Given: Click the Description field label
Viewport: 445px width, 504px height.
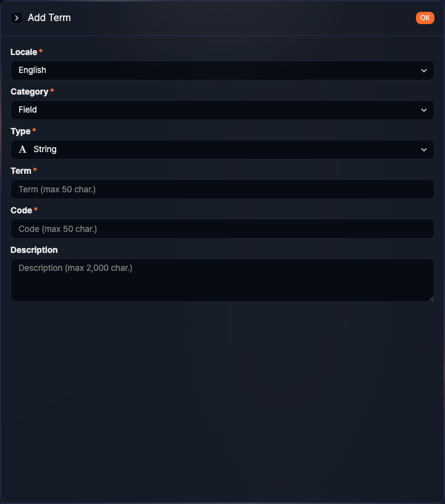Looking at the screenshot, I should 34,250.
